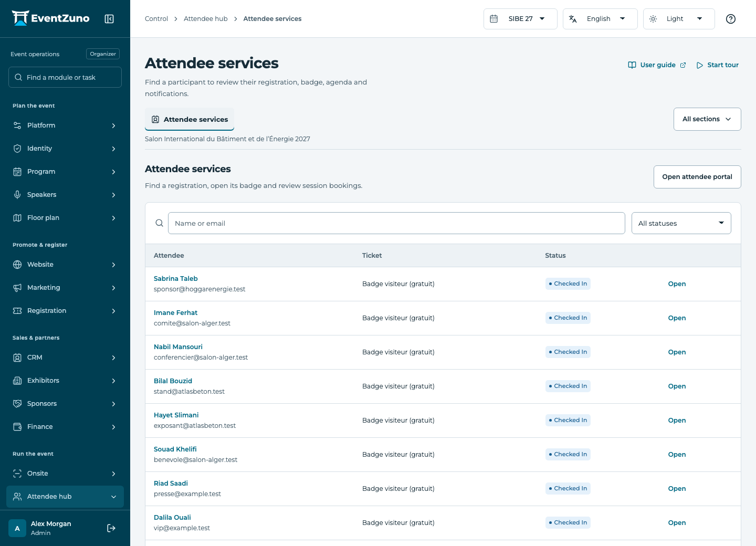
Task: Click attendee name Nabil Mansouri
Action: [178, 347]
